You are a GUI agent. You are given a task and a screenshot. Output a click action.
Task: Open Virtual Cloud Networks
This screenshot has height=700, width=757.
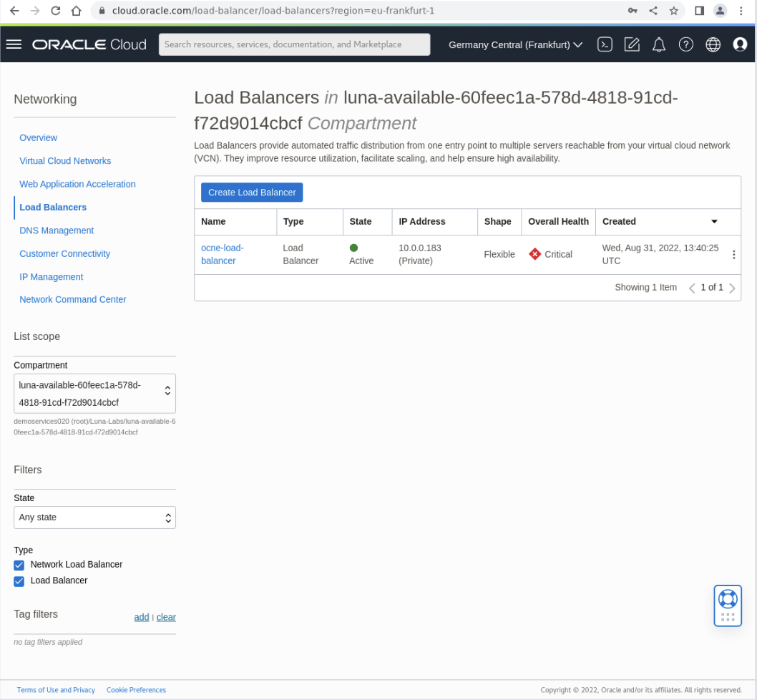[65, 161]
